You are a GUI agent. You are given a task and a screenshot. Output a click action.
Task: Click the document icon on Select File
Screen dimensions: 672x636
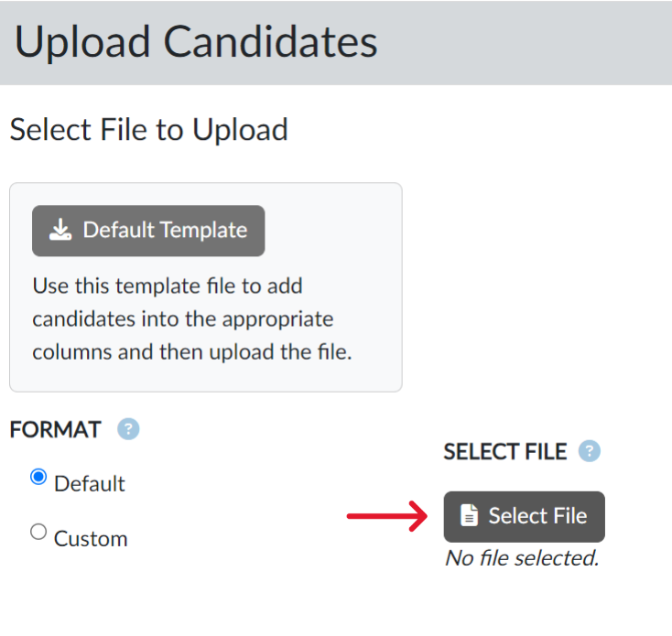pos(469,517)
